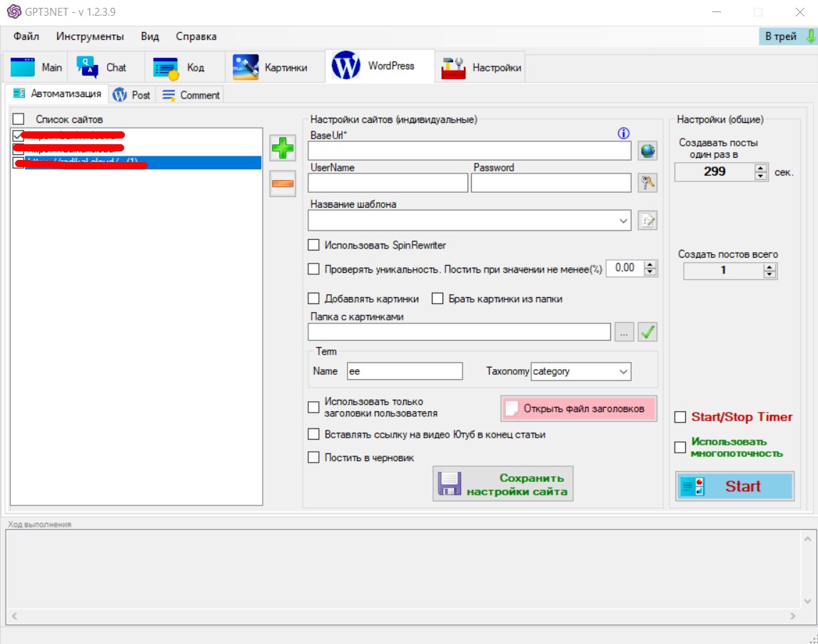
Task: Open the Taxonomy category dropdown
Action: point(623,371)
